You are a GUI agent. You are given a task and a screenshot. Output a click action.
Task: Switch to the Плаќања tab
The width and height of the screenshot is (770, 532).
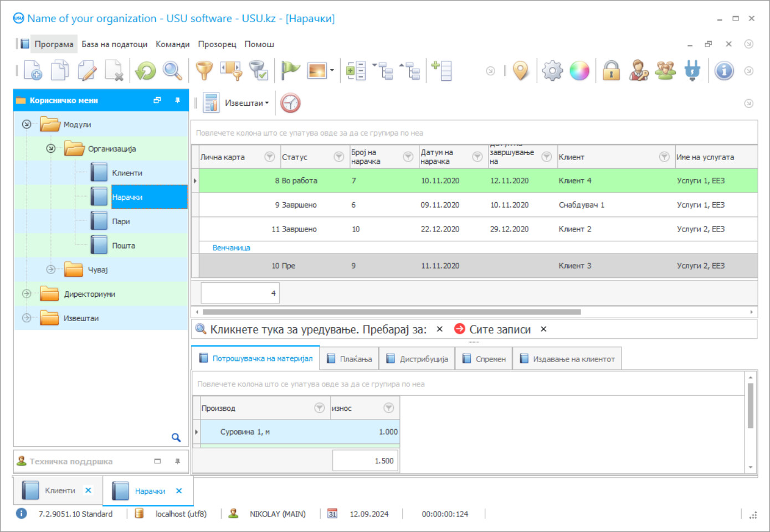coord(350,359)
